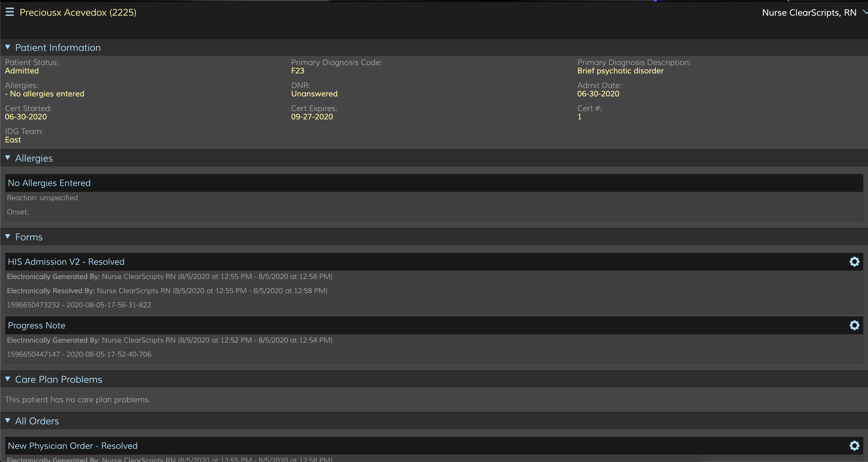Viewport: 868px width, 462px height.
Task: Open the HIS Admission V2 - Resolved form
Action: (66, 262)
